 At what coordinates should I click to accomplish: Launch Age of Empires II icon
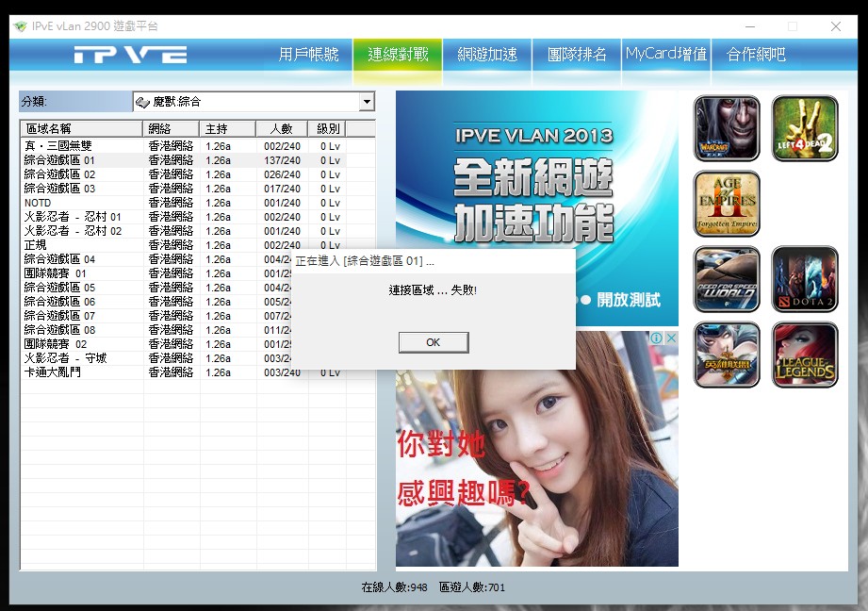click(727, 204)
